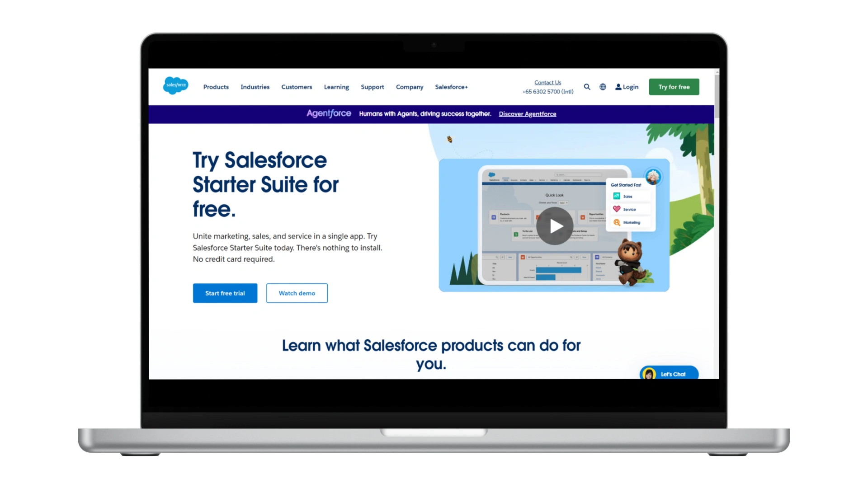The width and height of the screenshot is (868, 488).
Task: Click the search magnifier icon
Action: click(587, 87)
